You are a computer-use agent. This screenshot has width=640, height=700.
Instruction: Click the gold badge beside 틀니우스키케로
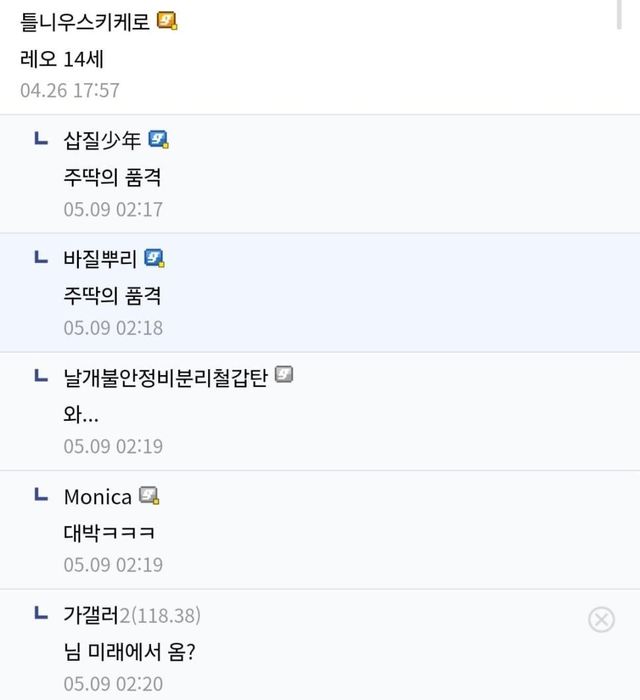(167, 21)
